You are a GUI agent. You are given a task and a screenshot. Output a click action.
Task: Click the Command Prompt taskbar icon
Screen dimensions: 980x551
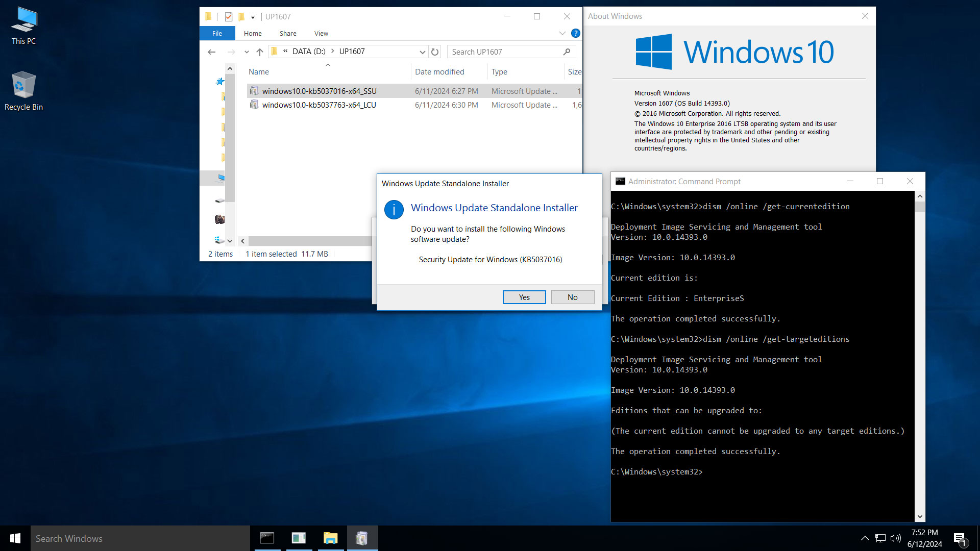267,537
